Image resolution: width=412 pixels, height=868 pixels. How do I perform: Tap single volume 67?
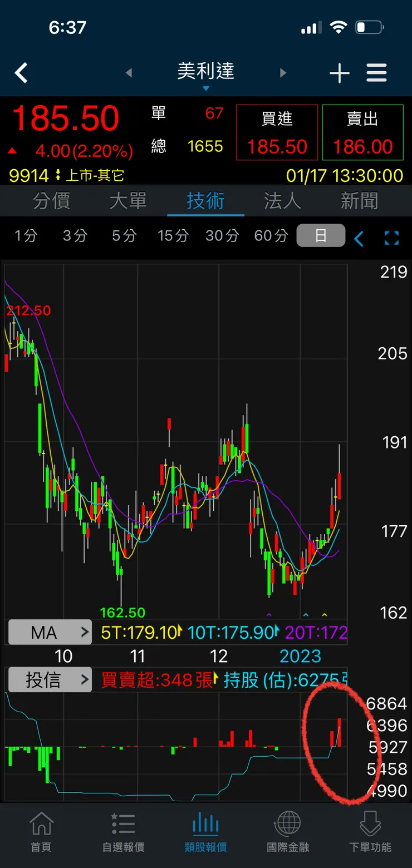pyautogui.click(x=214, y=114)
